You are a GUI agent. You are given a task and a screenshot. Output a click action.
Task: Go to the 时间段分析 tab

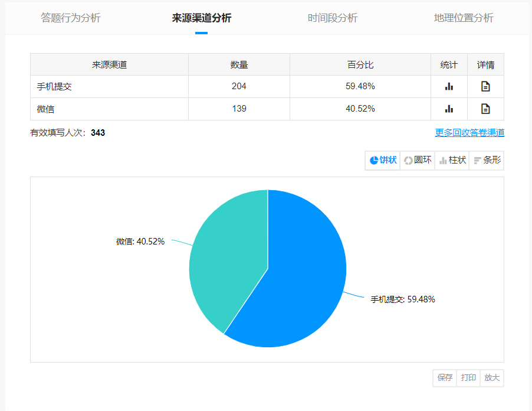pos(333,18)
